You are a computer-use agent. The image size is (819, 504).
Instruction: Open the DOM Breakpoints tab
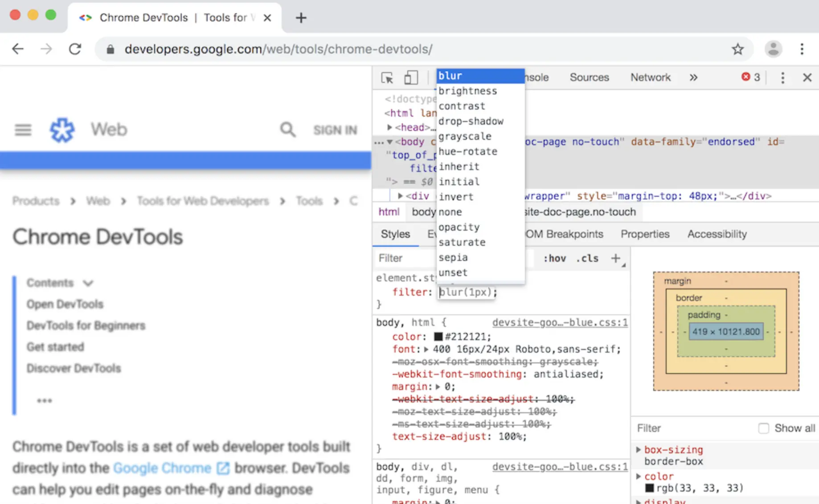(564, 234)
